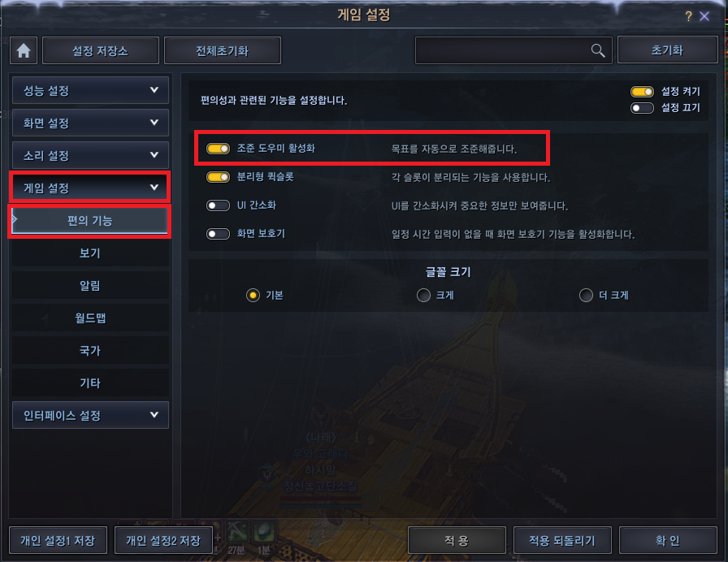Select the 크게 font size option
Screen dimensions: 728x562
(423, 295)
